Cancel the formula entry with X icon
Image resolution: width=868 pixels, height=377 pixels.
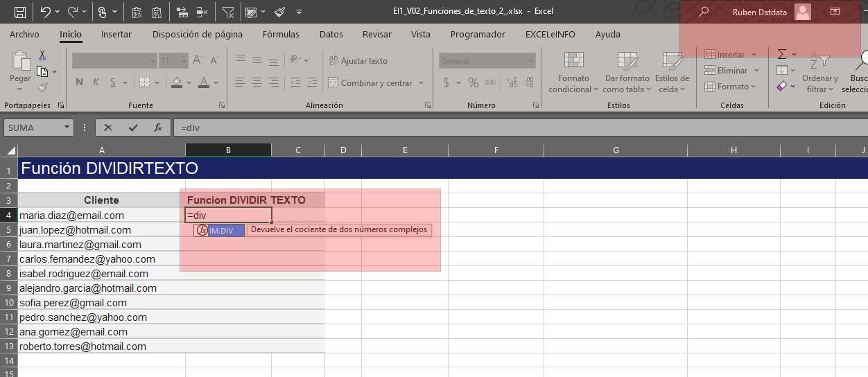(107, 128)
